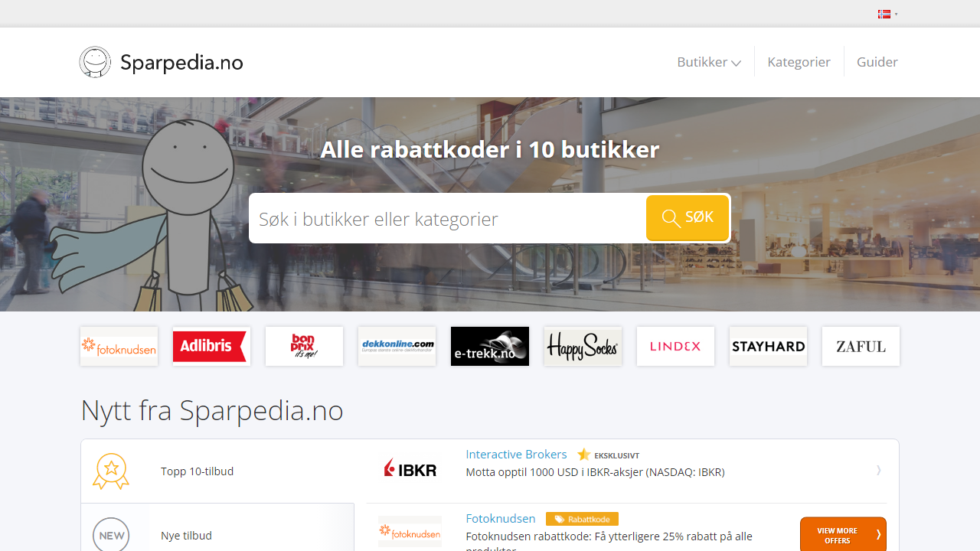
Task: Go to the Guider page
Action: click(x=877, y=62)
